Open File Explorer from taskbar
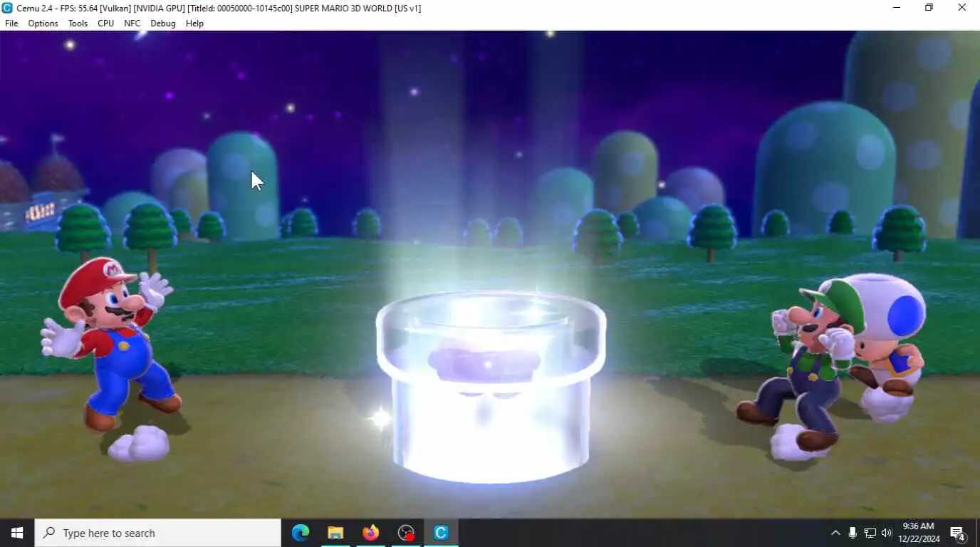The width and height of the screenshot is (980, 547). coord(335,533)
